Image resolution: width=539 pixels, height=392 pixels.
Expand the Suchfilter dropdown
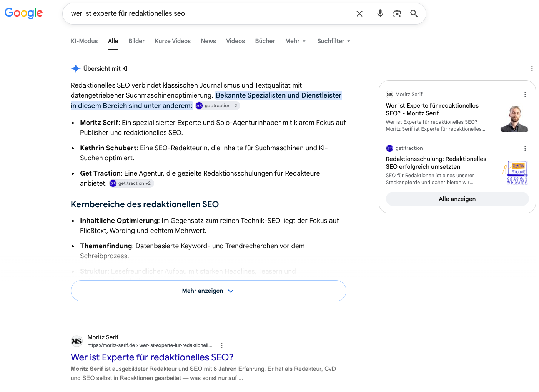(334, 41)
